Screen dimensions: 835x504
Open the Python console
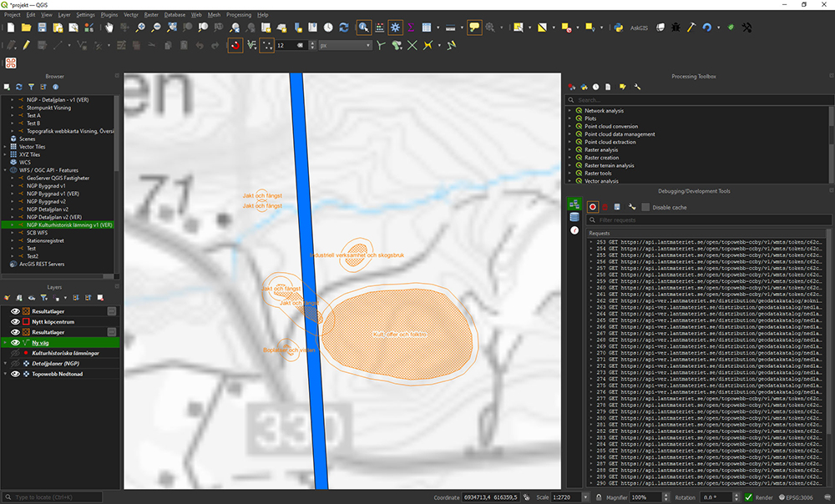click(x=618, y=28)
